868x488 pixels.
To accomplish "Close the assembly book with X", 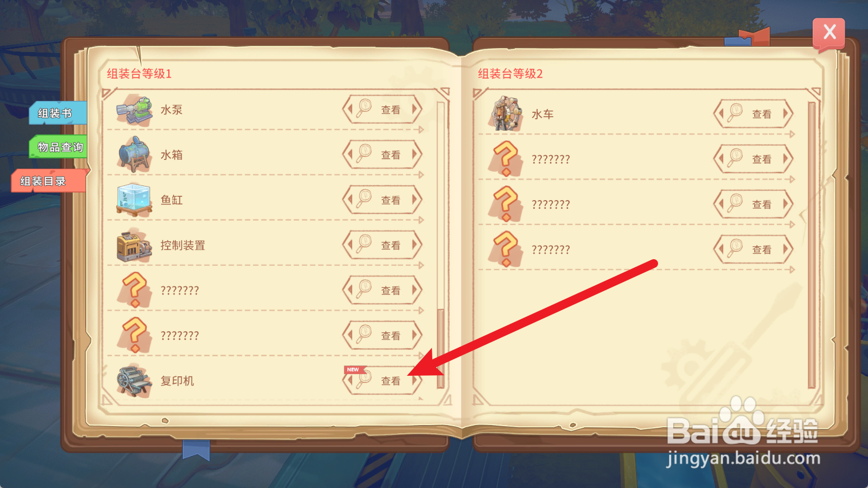I will coord(829,33).
